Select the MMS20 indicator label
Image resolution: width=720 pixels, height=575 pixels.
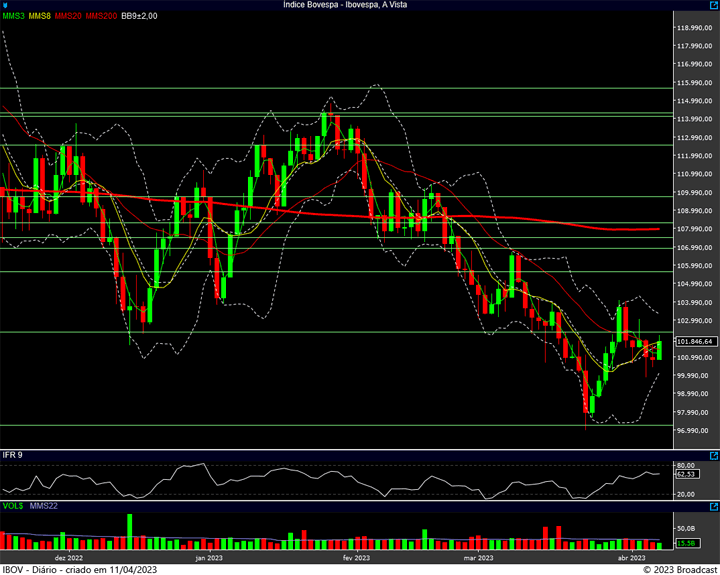click(68, 16)
